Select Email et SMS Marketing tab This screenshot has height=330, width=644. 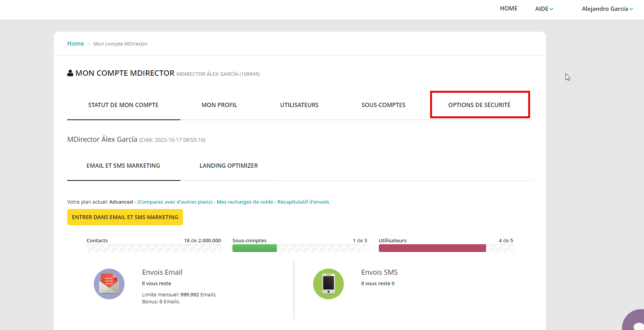(x=123, y=166)
